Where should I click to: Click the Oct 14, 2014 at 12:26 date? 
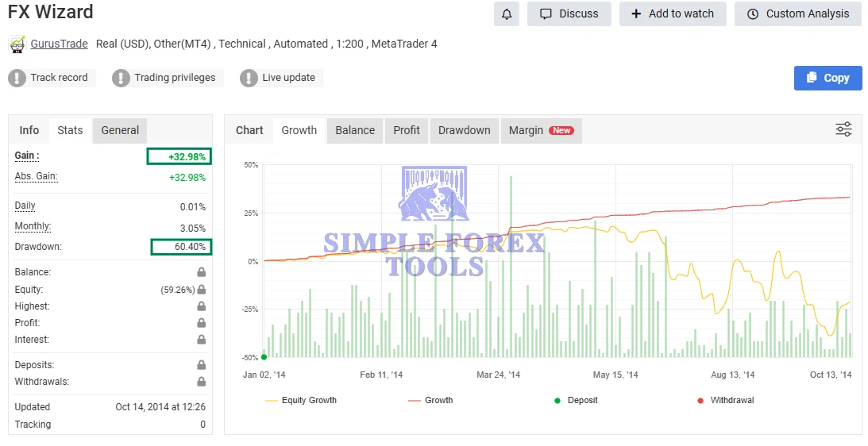pos(160,406)
